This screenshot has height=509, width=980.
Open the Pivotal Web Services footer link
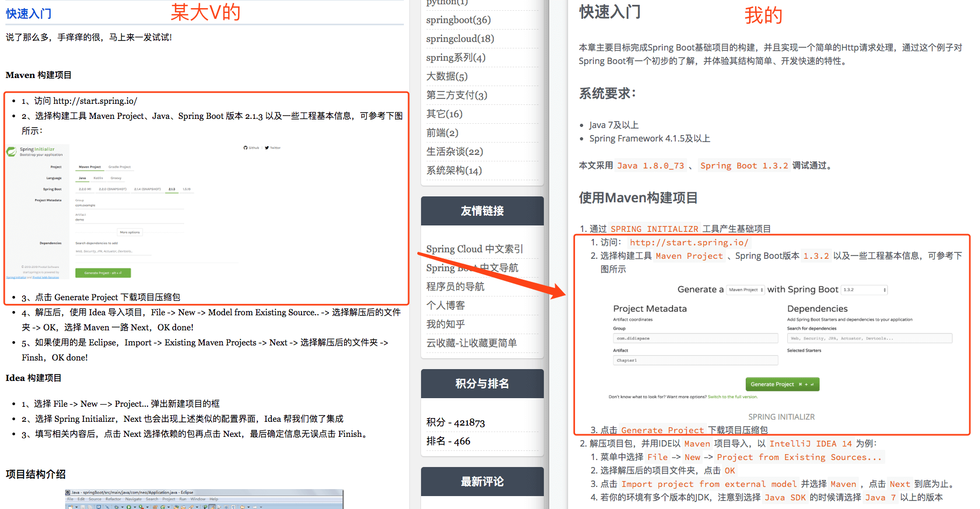46,278
